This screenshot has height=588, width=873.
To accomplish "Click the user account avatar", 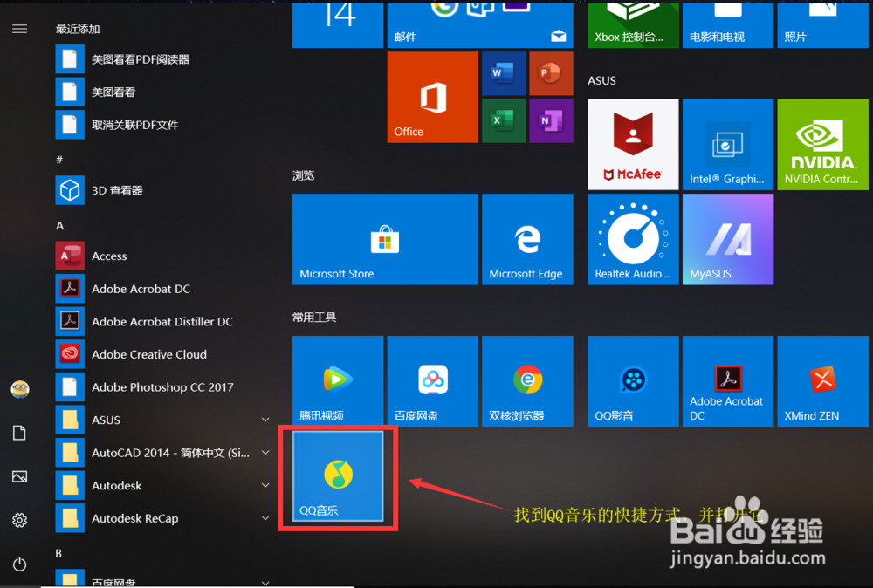I will [20, 389].
